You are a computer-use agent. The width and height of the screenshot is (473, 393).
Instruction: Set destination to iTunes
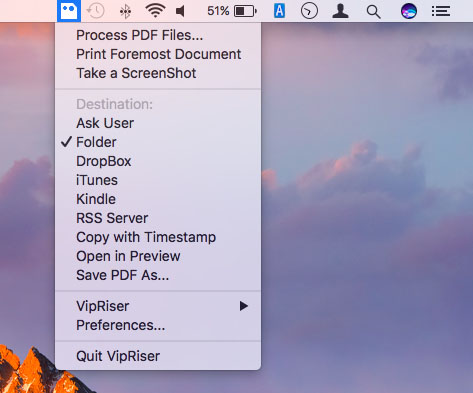point(158,180)
